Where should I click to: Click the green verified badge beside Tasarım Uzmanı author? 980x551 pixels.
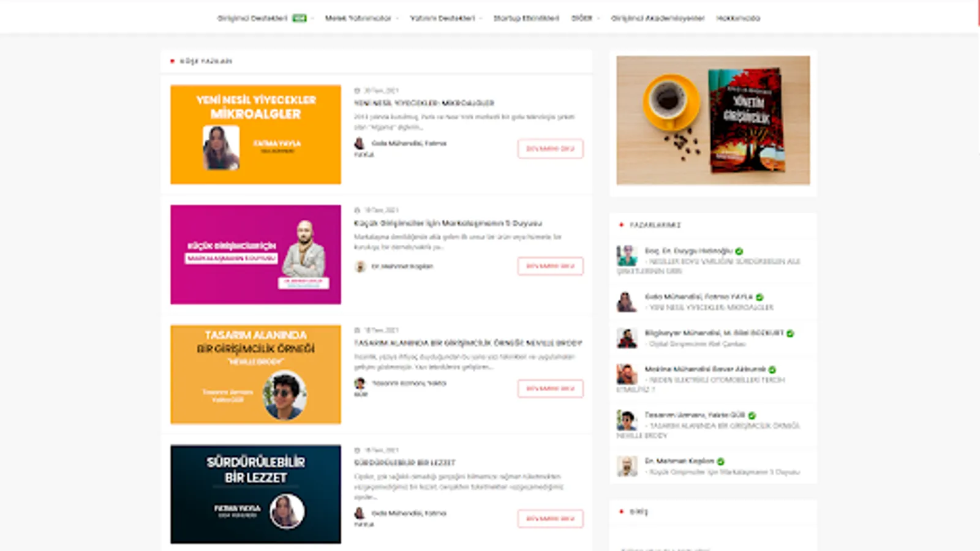coord(752,416)
